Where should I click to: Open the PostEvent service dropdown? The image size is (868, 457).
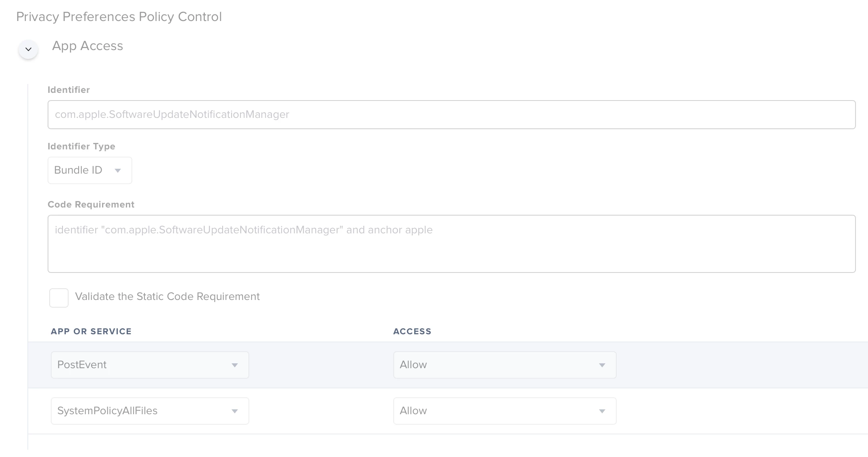point(150,365)
